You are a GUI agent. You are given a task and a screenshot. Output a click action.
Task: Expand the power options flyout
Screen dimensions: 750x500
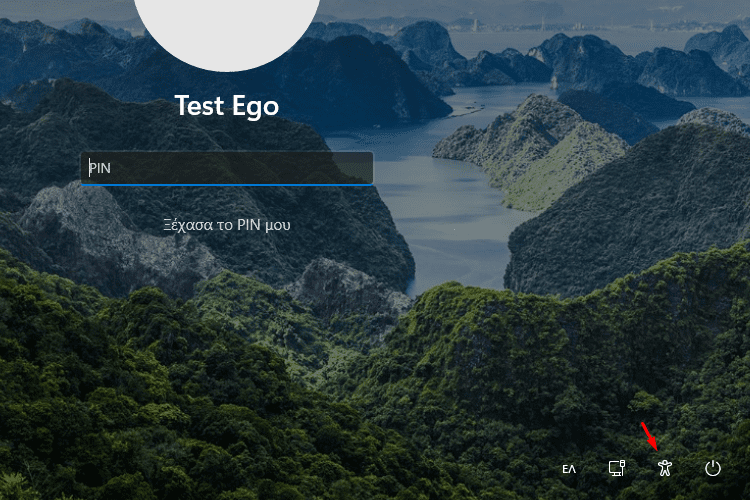point(713,468)
